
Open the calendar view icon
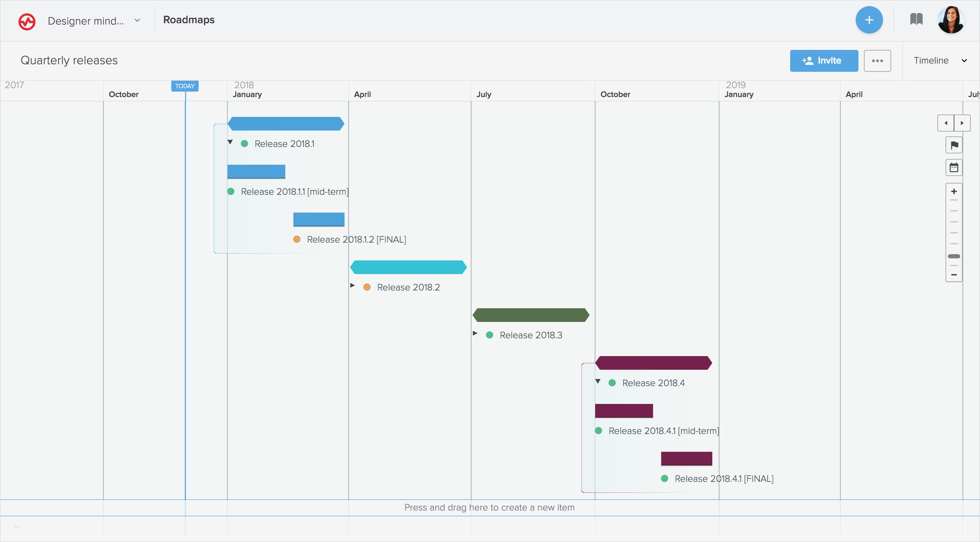[954, 167]
